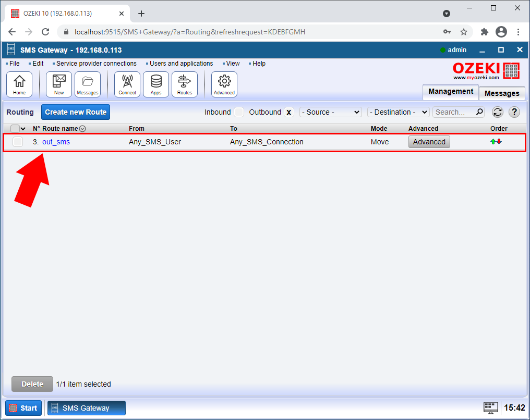The height and width of the screenshot is (420, 530).
Task: Click the Advanced button for out_sms route
Action: click(x=429, y=142)
